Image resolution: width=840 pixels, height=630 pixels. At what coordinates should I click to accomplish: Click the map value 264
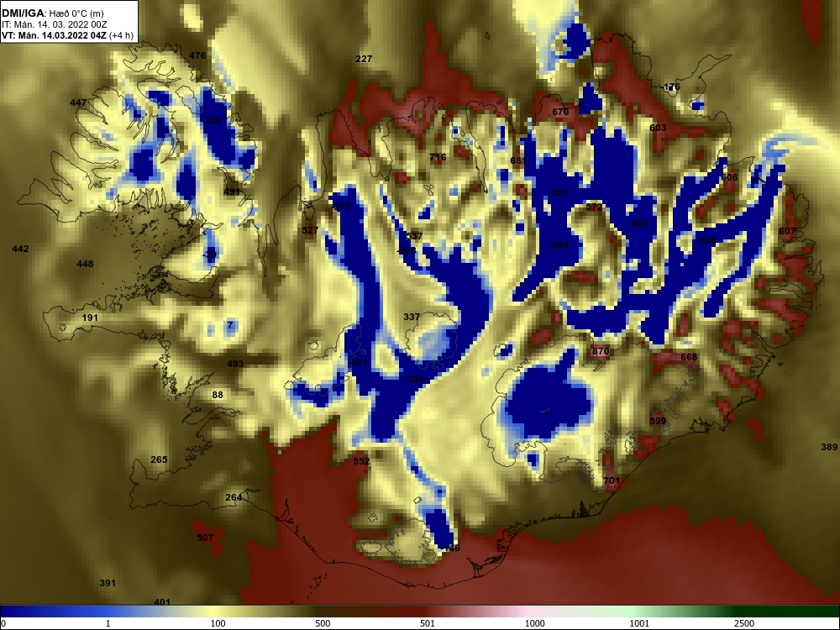tap(234, 497)
